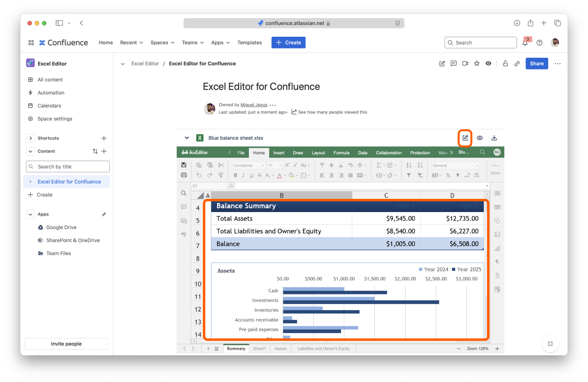Expand the formula bar with its chevron
This screenshot has height=382, width=588.
click(487, 186)
